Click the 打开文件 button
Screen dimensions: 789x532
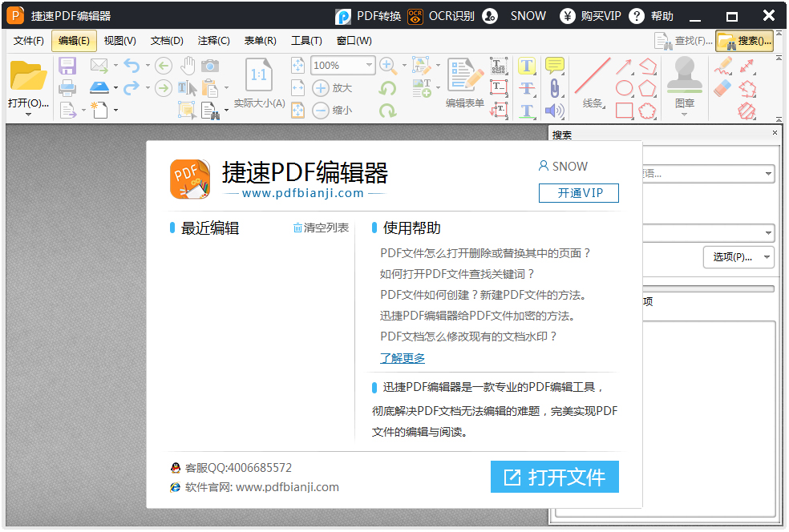(x=555, y=477)
